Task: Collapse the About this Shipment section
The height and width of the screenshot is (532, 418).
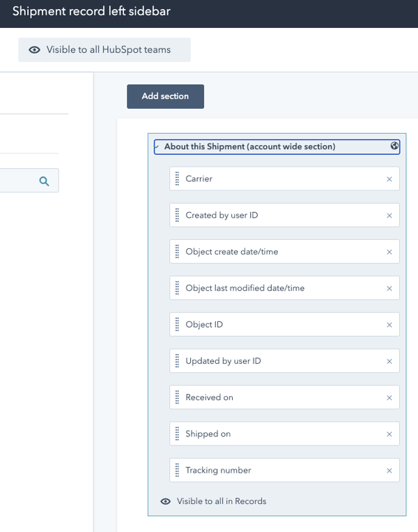Action: tap(157, 147)
